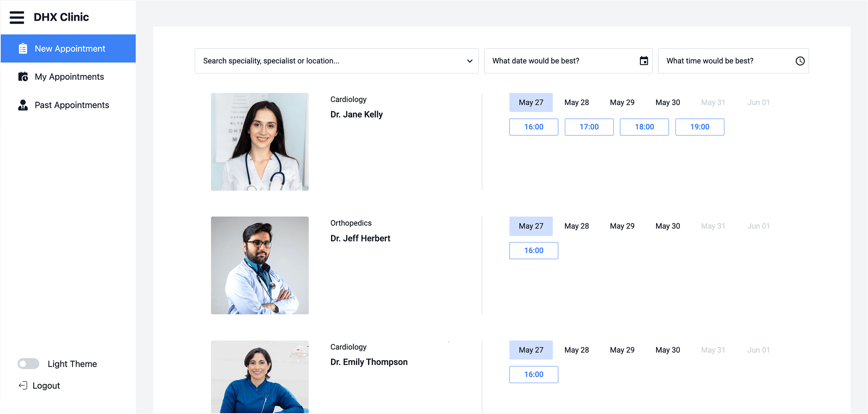
Task: Click the My Appointments calendar-clock icon
Action: click(23, 76)
